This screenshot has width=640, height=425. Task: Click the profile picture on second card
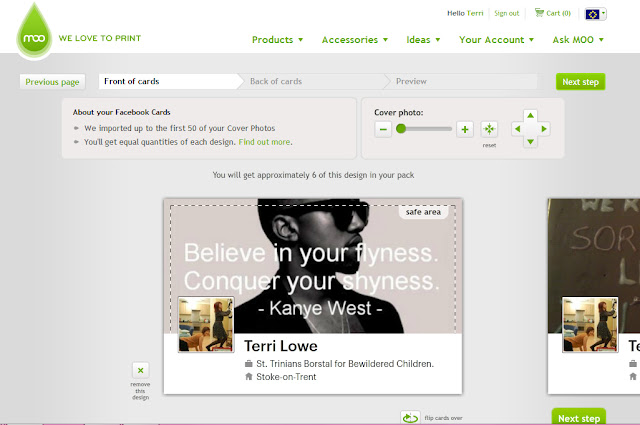(x=590, y=325)
